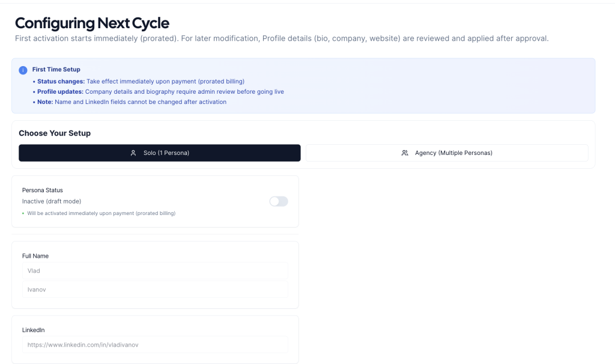The width and height of the screenshot is (615, 364).
Task: Click the prorated first activation subtitle text
Action: tap(281, 38)
